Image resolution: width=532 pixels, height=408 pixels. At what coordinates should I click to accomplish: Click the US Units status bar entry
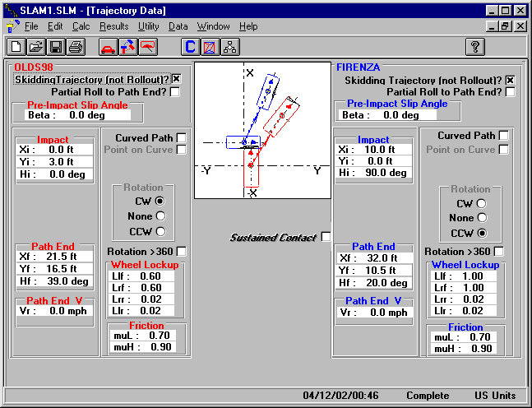[495, 396]
